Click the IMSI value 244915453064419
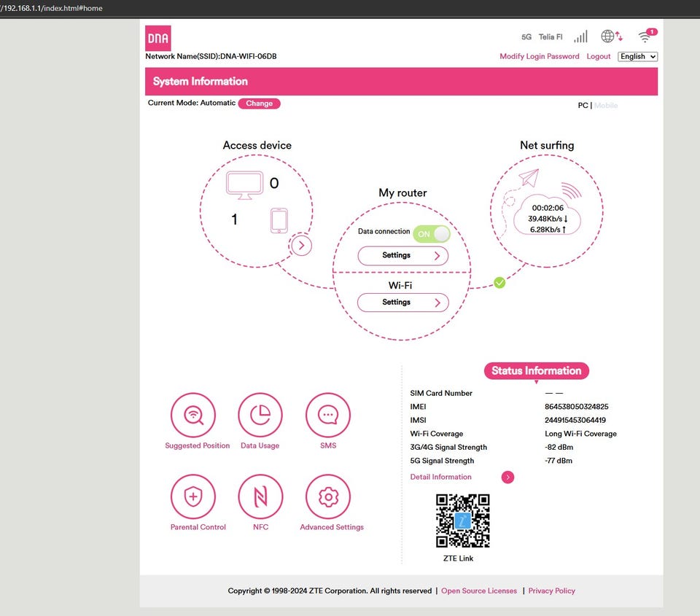Image resolution: width=700 pixels, height=616 pixels. tap(575, 420)
